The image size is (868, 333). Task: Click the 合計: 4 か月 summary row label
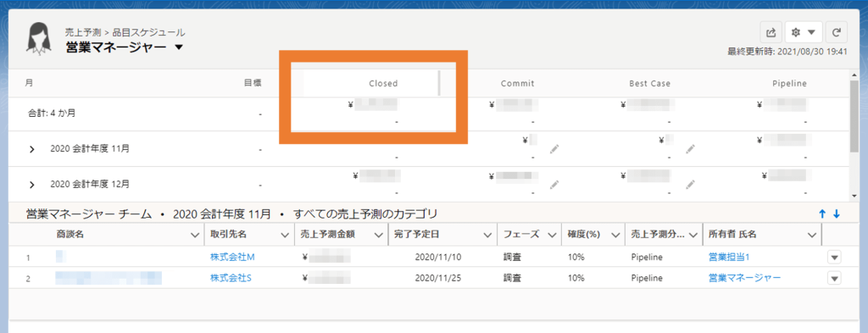click(52, 114)
